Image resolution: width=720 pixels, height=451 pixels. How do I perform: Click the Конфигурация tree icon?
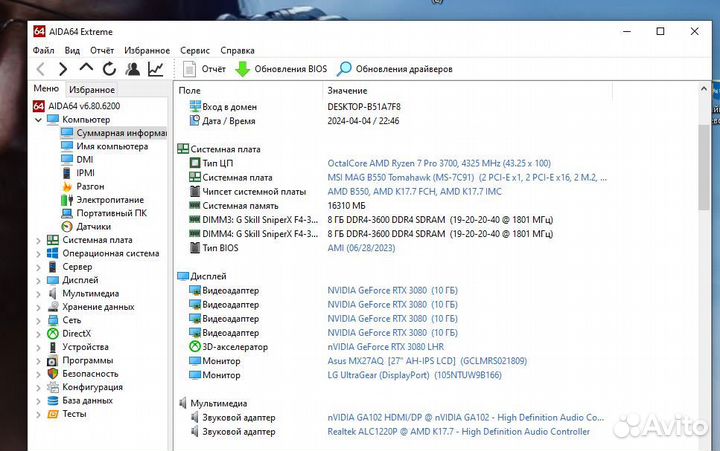[x=53, y=387]
